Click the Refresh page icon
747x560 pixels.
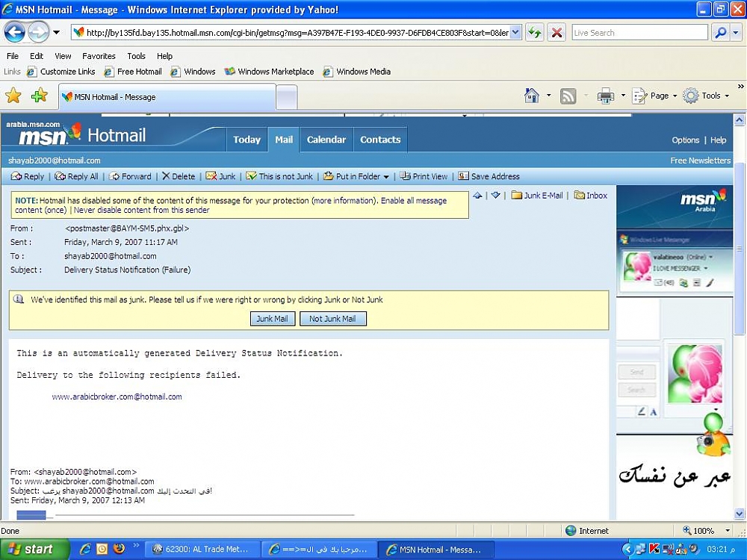tap(534, 32)
